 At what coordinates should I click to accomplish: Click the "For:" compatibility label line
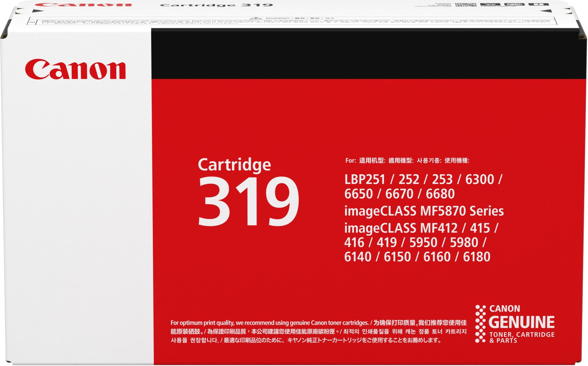tap(407, 160)
